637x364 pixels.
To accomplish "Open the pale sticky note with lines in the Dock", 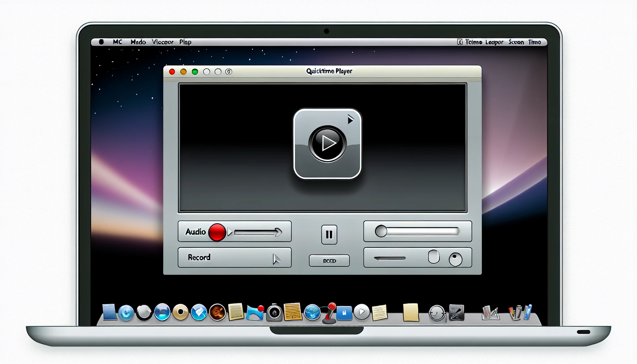I will [380, 313].
